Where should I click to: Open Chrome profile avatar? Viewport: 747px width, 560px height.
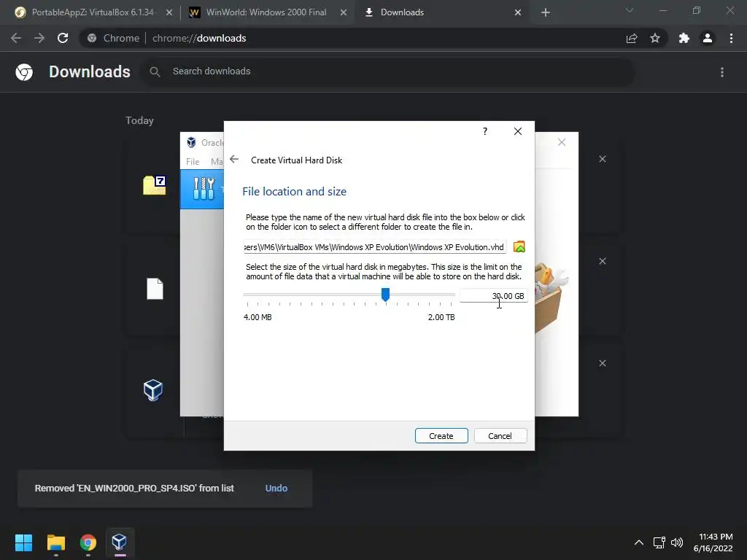(708, 38)
